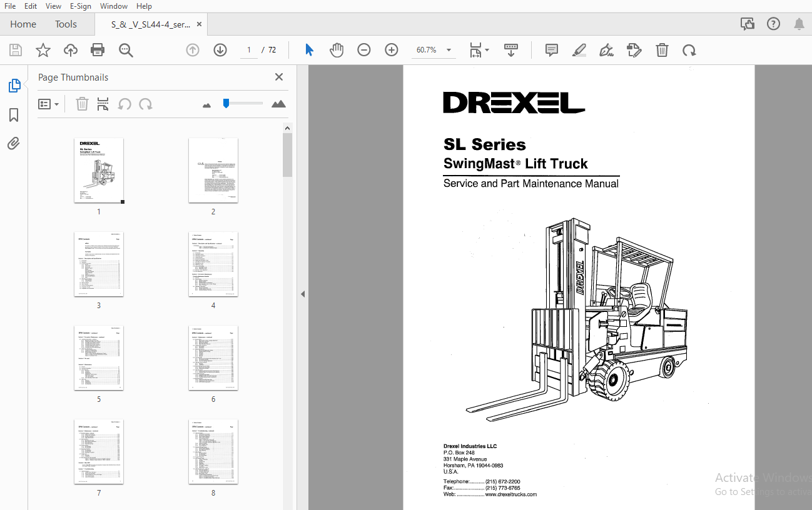
Task: Open the Bookmarks panel
Action: point(14,115)
